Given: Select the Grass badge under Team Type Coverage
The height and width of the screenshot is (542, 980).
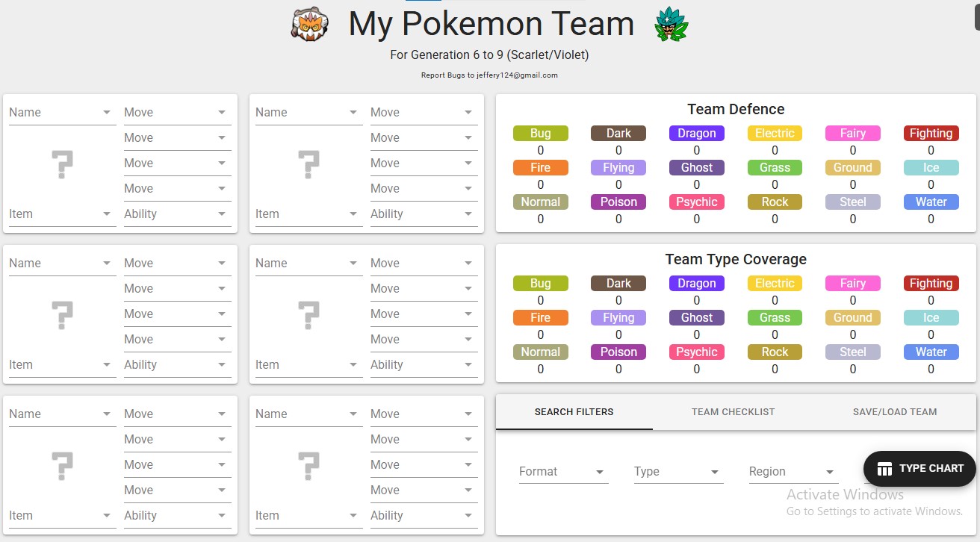Looking at the screenshot, I should coord(775,318).
